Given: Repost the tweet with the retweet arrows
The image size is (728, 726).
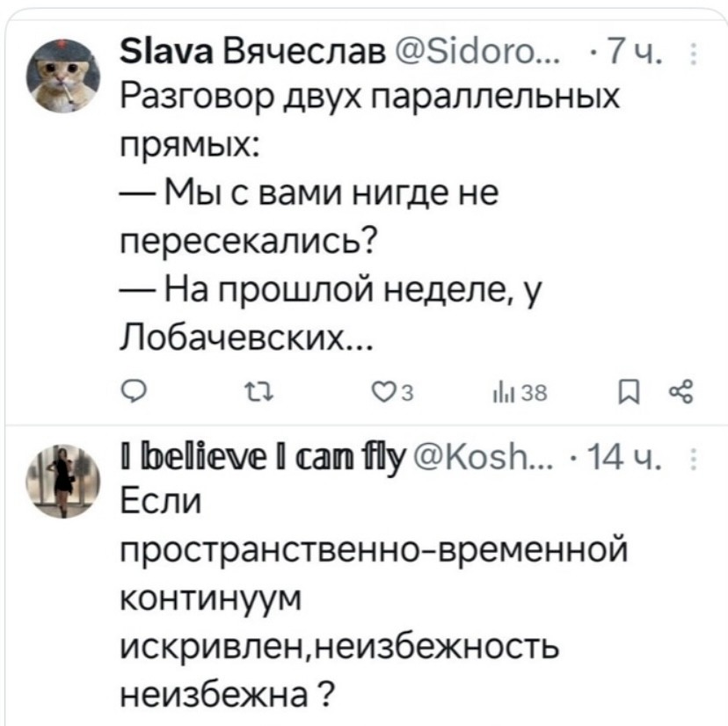Looking at the screenshot, I should pyautogui.click(x=250, y=388).
